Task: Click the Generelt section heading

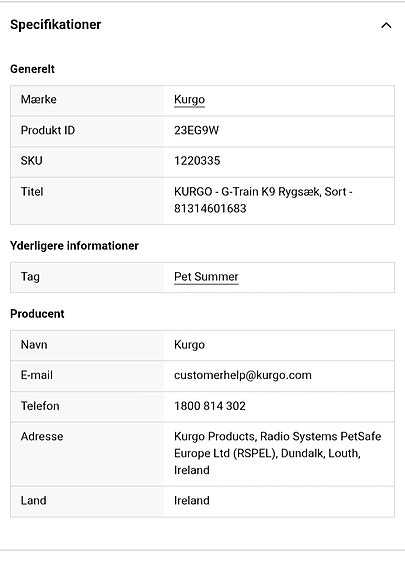Action: (x=32, y=69)
